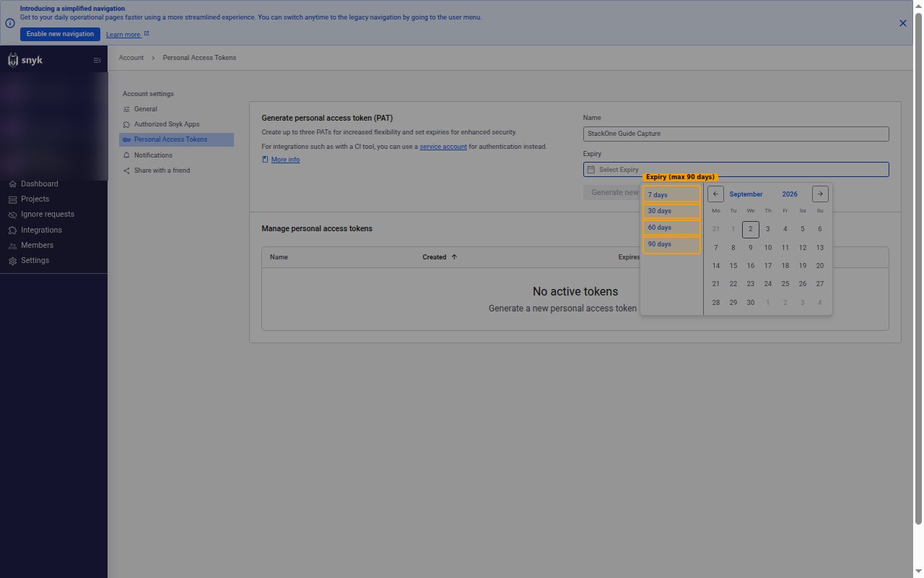Click the Integrations puzzle icon
The image size is (924, 578).
[x=13, y=230]
